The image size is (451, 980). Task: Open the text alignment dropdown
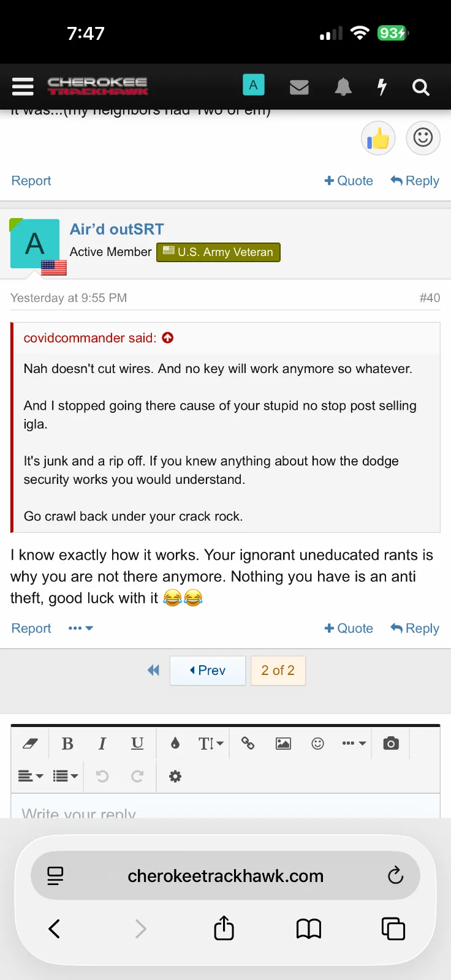tap(30, 777)
